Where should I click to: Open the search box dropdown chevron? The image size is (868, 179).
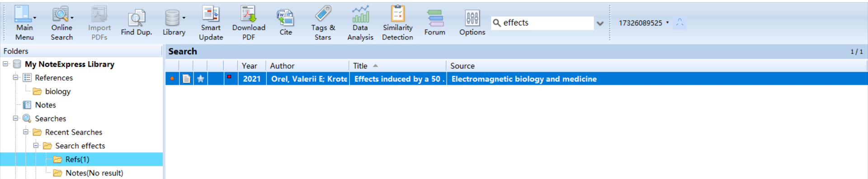point(600,23)
